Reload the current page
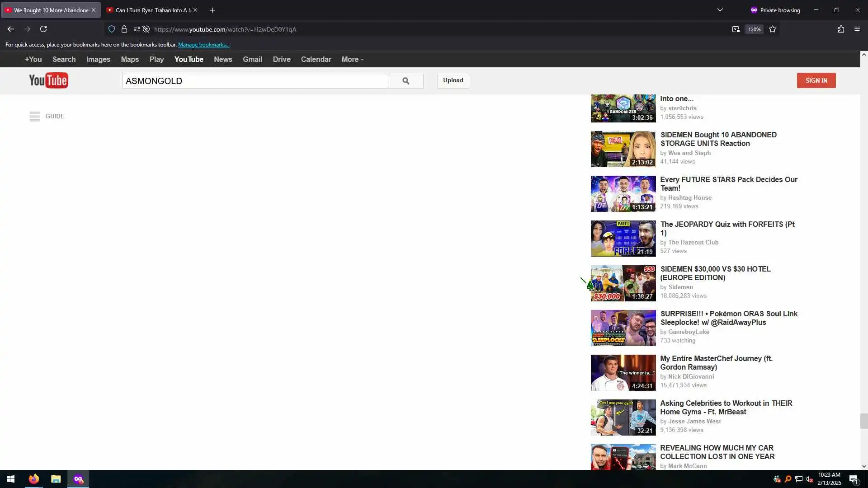The height and width of the screenshot is (488, 868). coord(43,29)
